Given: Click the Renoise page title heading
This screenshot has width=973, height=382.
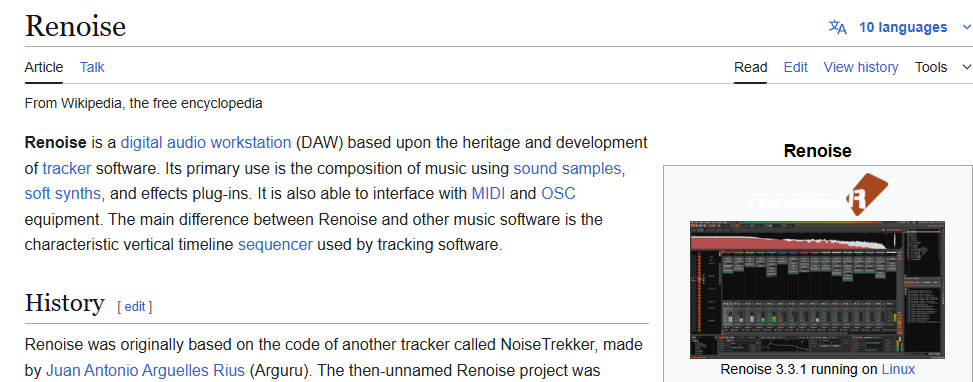Looking at the screenshot, I should 75,26.
